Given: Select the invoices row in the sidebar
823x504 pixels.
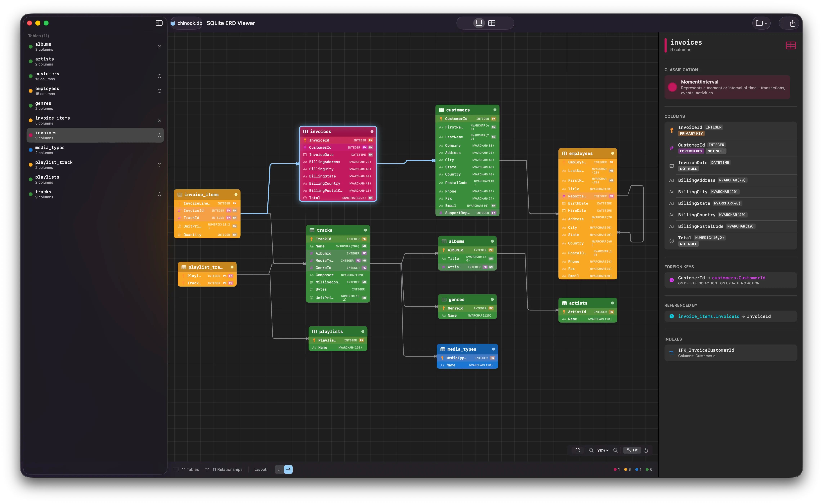Looking at the screenshot, I should pos(95,135).
